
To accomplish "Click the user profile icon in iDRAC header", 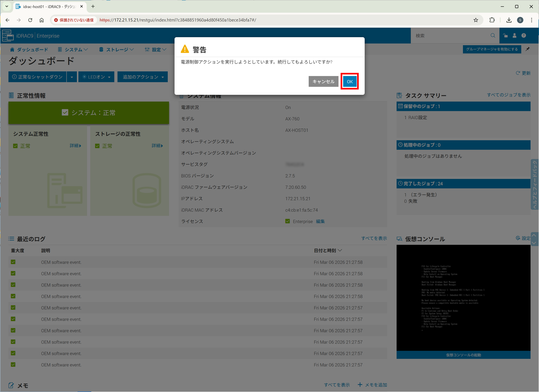I will 515,36.
